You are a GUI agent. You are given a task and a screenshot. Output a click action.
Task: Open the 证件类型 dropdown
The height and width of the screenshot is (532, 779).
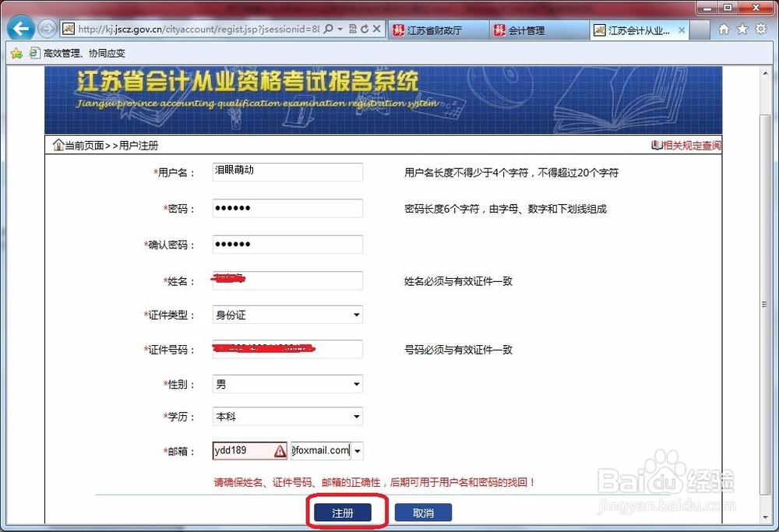(287, 315)
